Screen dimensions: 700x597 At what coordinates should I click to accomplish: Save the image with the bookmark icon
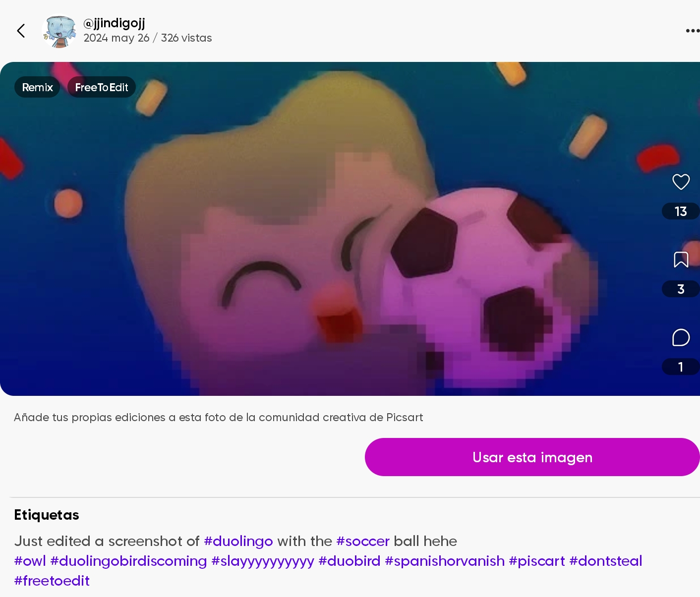click(x=681, y=260)
